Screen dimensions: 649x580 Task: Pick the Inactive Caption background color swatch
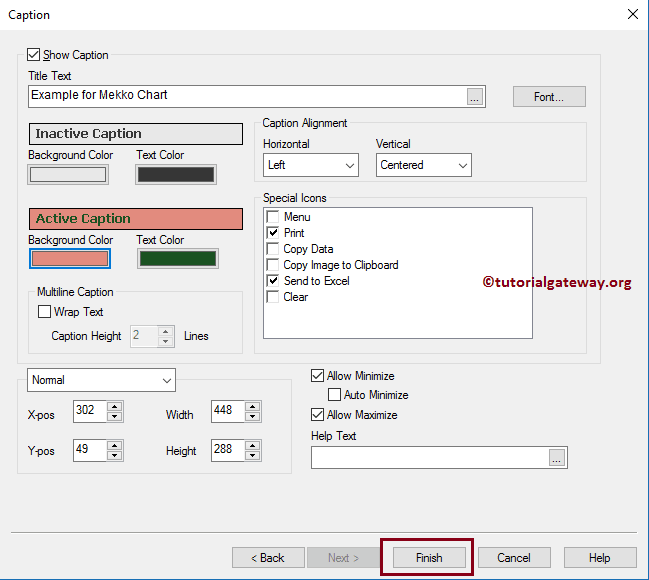[68, 174]
